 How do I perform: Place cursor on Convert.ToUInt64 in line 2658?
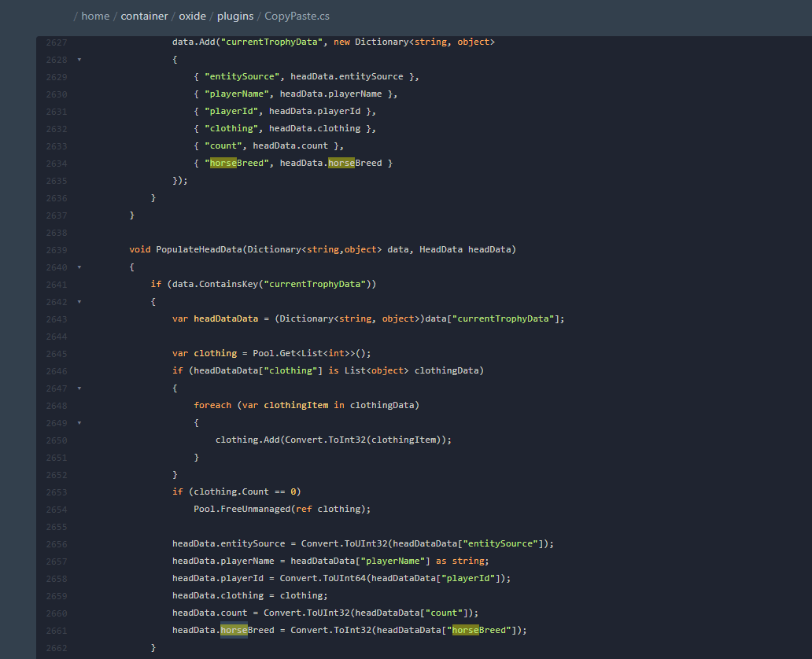click(323, 578)
